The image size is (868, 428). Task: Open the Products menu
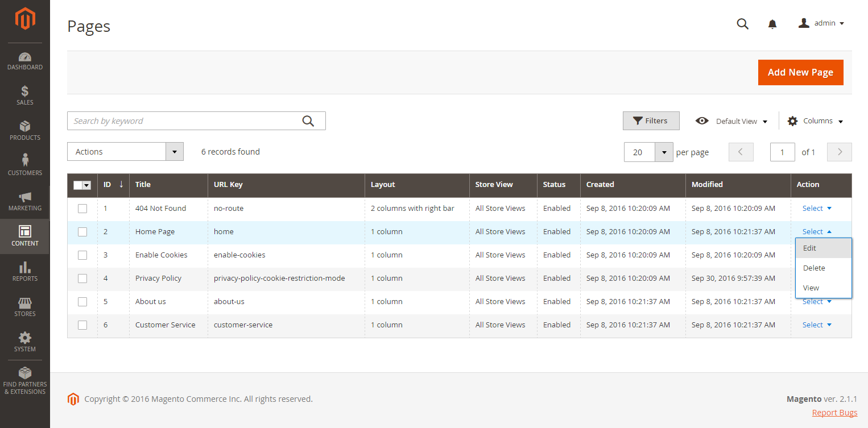25,131
